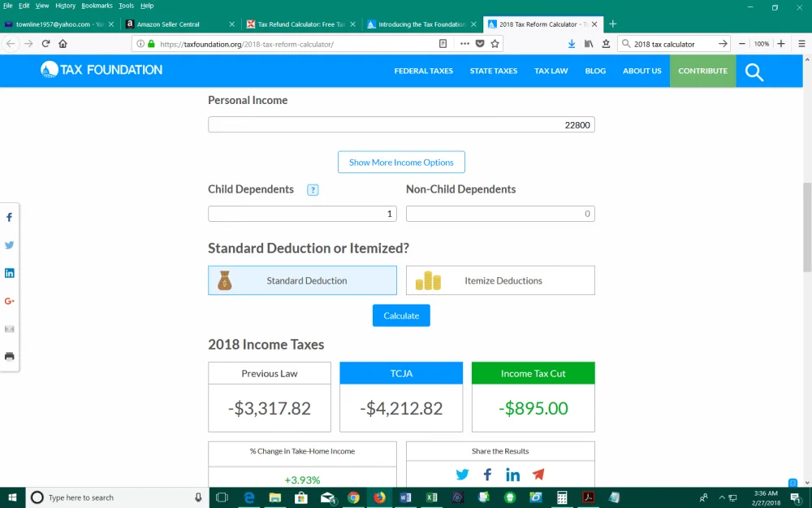
Task: Click the Tax Foundation logo
Action: (x=101, y=70)
